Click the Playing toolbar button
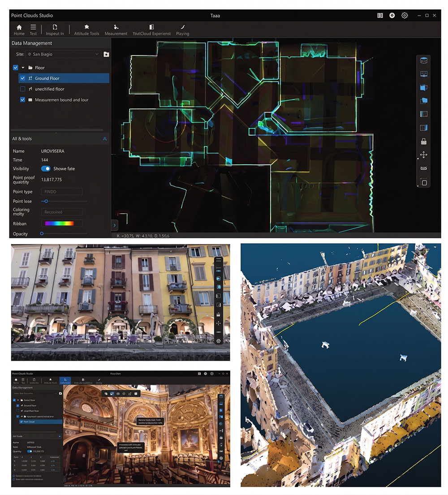 tap(182, 30)
